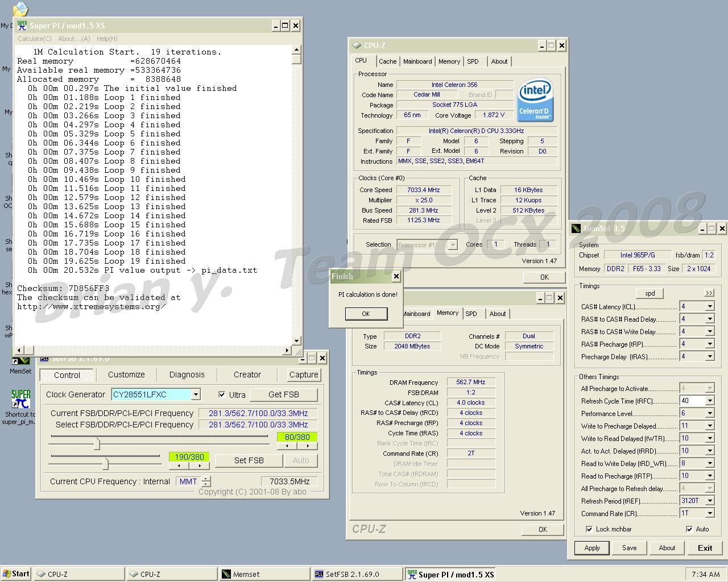Click the first CPU-Z taskbar item
This screenshot has height=582, width=728.
tap(79, 574)
